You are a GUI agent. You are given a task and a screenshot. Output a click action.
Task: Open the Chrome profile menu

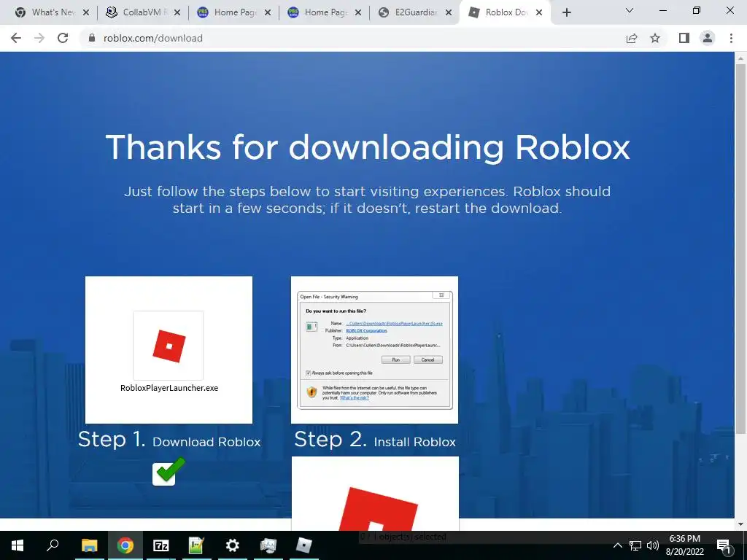click(708, 38)
